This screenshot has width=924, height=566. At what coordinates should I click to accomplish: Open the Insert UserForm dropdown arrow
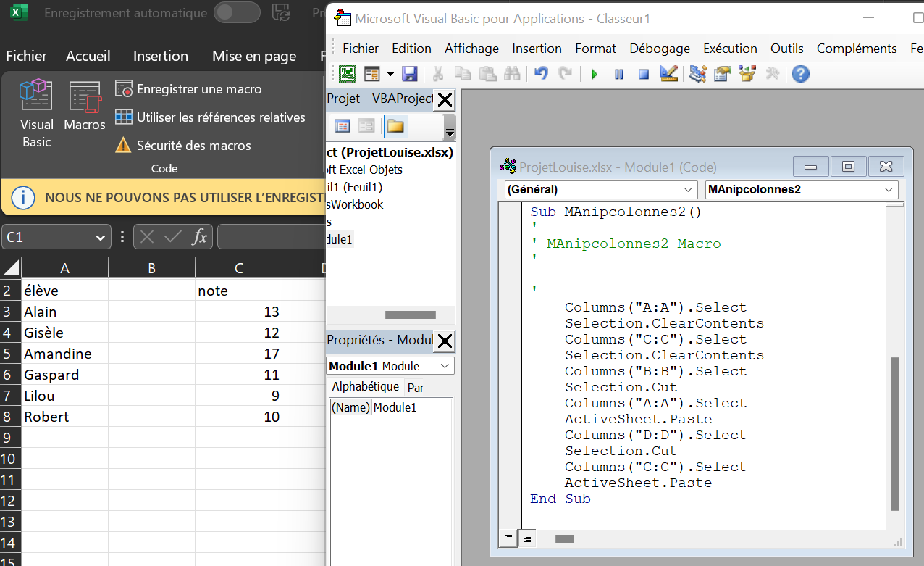point(390,74)
